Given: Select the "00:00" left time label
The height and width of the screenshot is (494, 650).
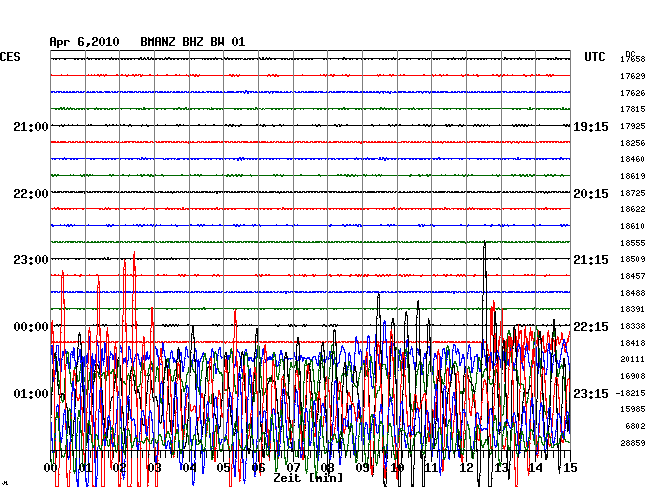Looking at the screenshot, I should pyautogui.click(x=31, y=327).
